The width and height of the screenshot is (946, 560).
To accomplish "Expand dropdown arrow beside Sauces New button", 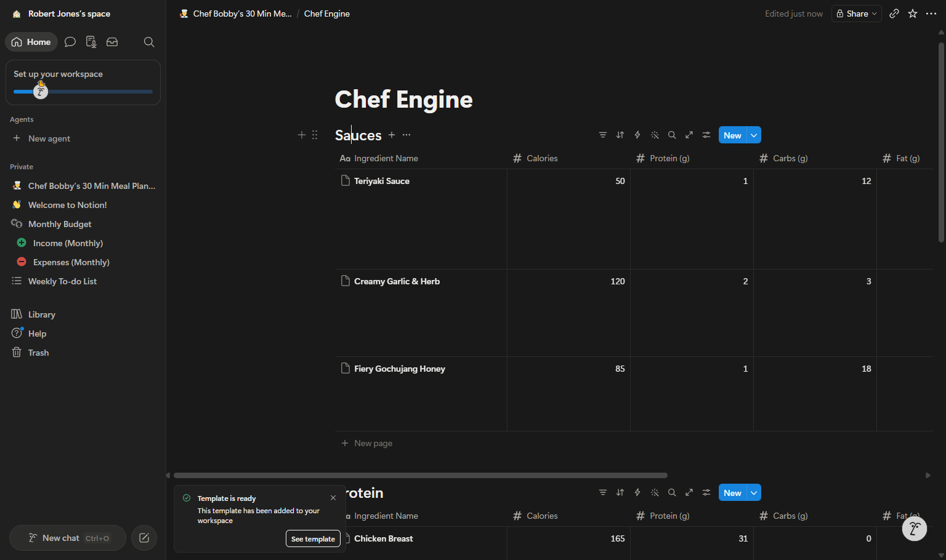I will pos(754,135).
